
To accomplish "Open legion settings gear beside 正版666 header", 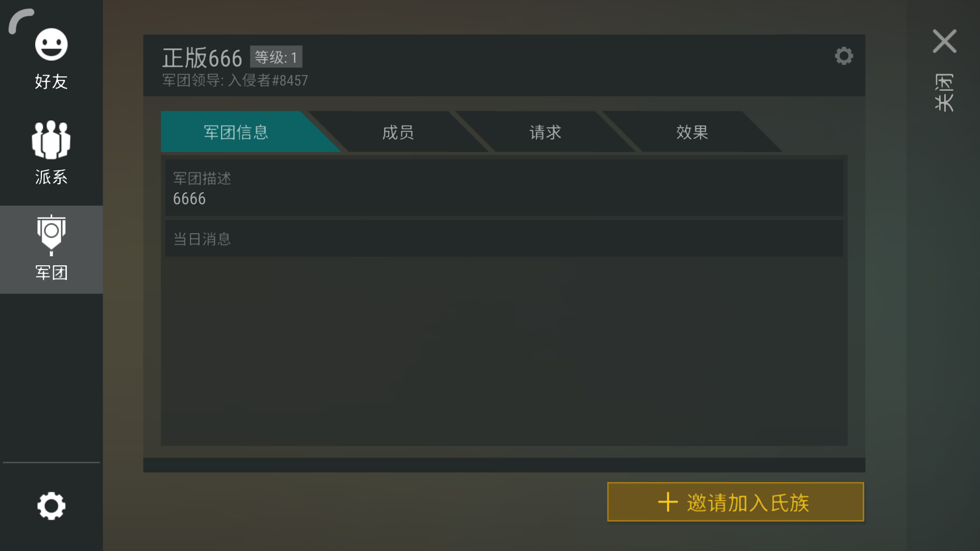I will [x=844, y=56].
